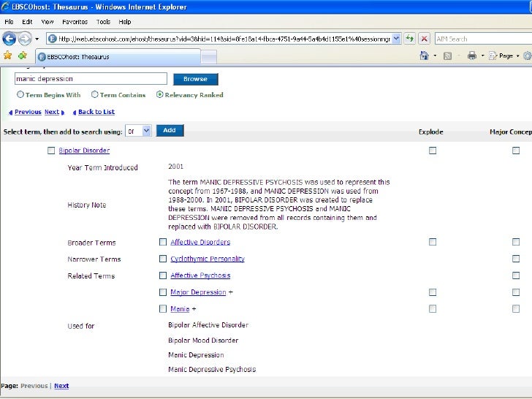Open the Affective Disorders link
Image resolution: width=532 pixels, height=399 pixels.
(200, 242)
